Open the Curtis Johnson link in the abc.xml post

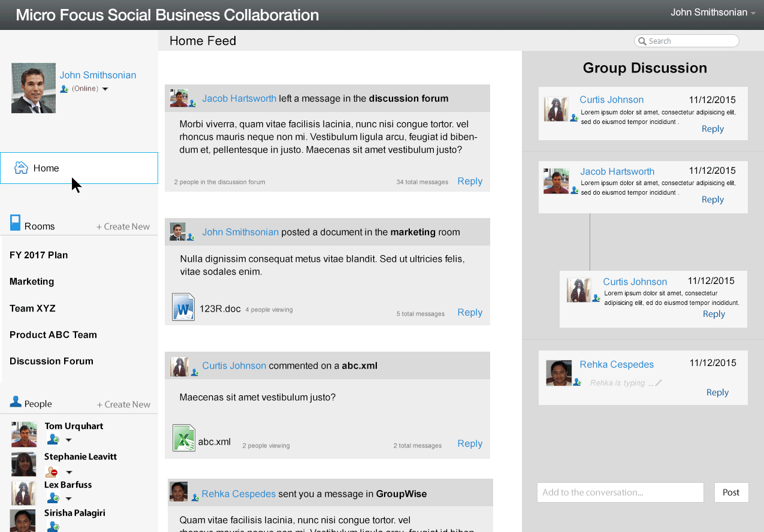234,366
